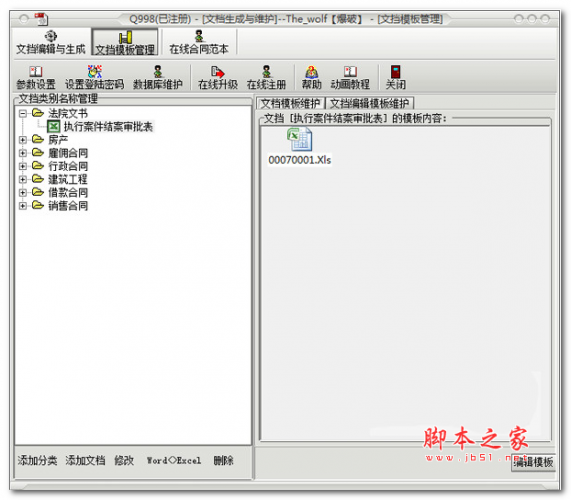
Task: Select the 房产 category label
Action: 58,140
